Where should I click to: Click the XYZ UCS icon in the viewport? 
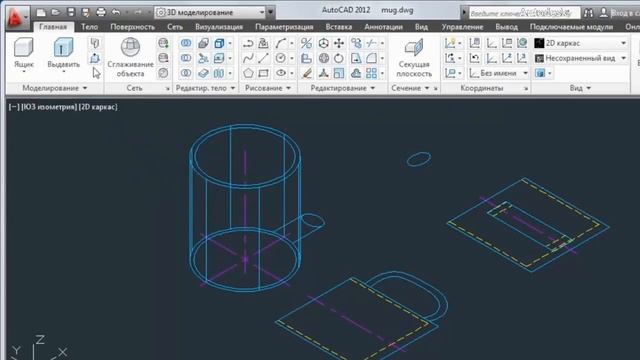[39, 348]
